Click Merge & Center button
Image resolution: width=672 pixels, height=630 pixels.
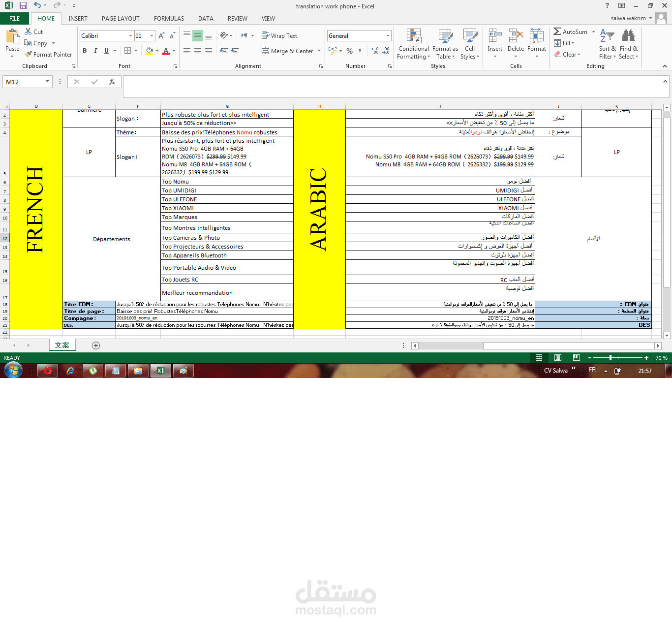[x=288, y=51]
